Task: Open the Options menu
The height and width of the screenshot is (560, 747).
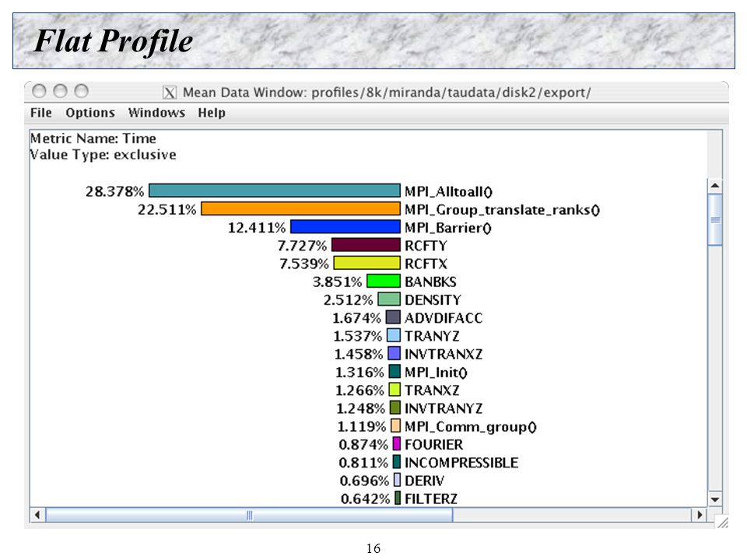Action: [x=90, y=113]
